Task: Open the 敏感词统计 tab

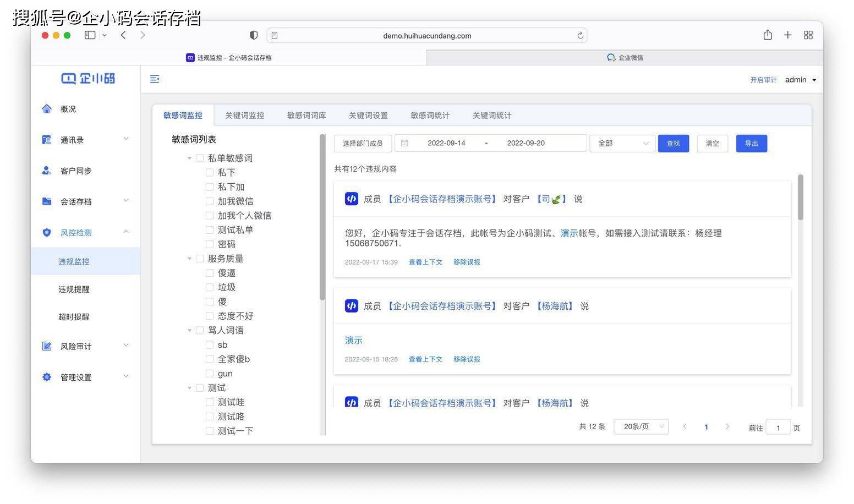Action: click(430, 116)
